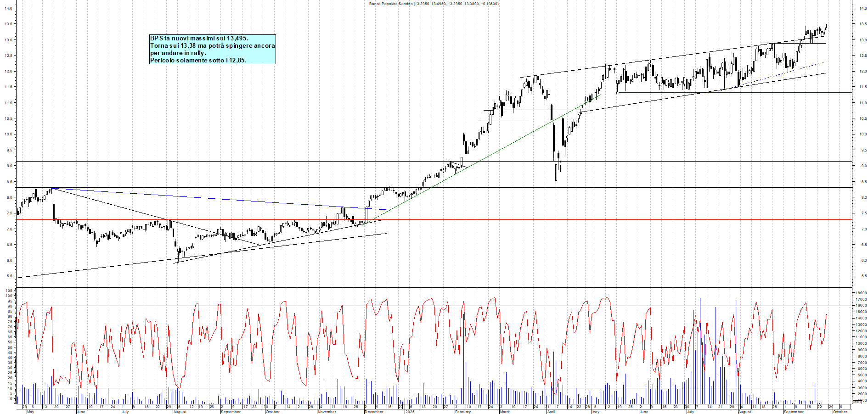Click the 4000 volume axis label
The width and height of the screenshot is (868, 414).
click(862, 381)
